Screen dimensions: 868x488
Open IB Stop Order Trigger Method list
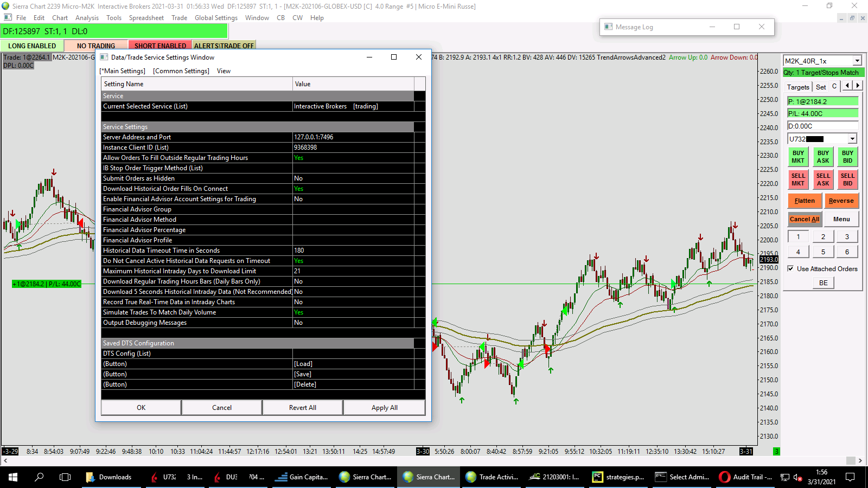pyautogui.click(x=353, y=168)
